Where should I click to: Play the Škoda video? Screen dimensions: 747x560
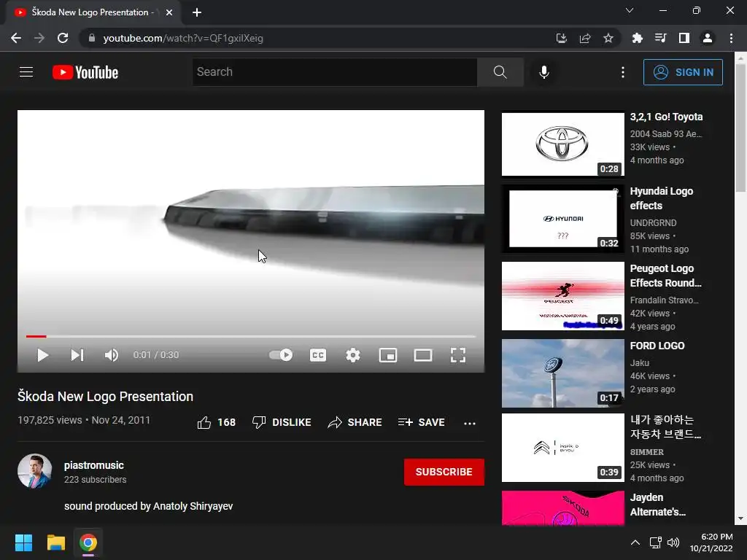click(42, 355)
